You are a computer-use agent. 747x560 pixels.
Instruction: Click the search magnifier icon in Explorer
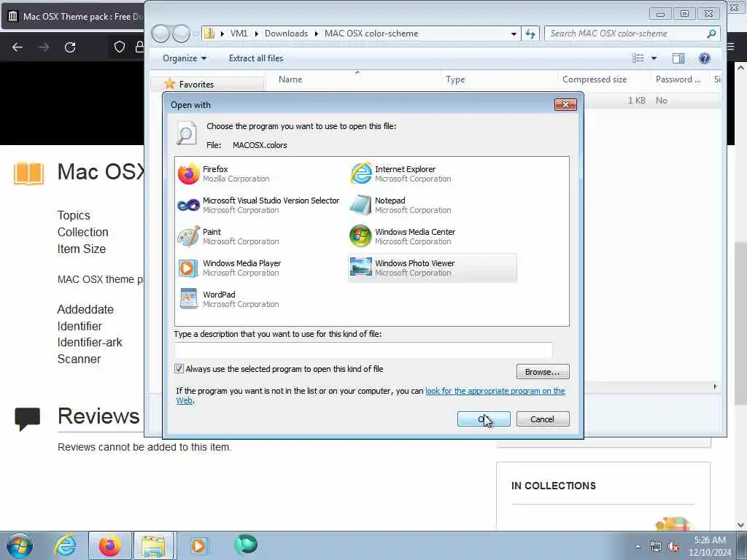click(x=711, y=34)
